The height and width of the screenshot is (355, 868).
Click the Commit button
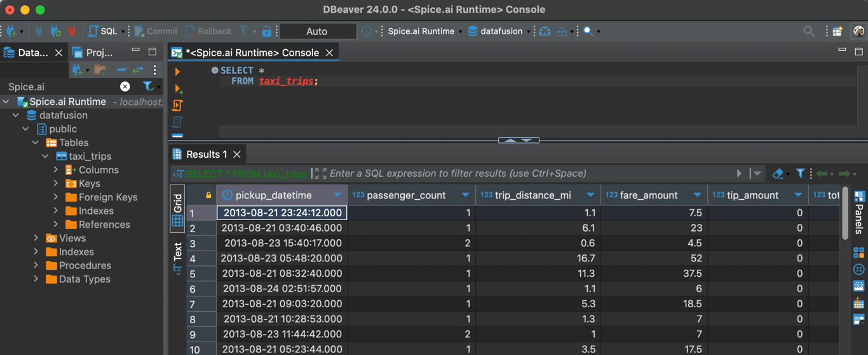(156, 31)
